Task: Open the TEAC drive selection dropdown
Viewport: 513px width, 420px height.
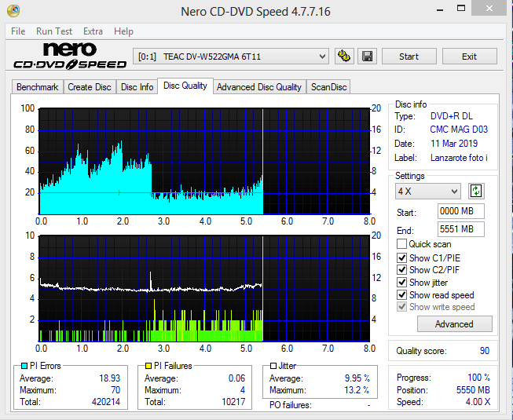Action: point(231,57)
